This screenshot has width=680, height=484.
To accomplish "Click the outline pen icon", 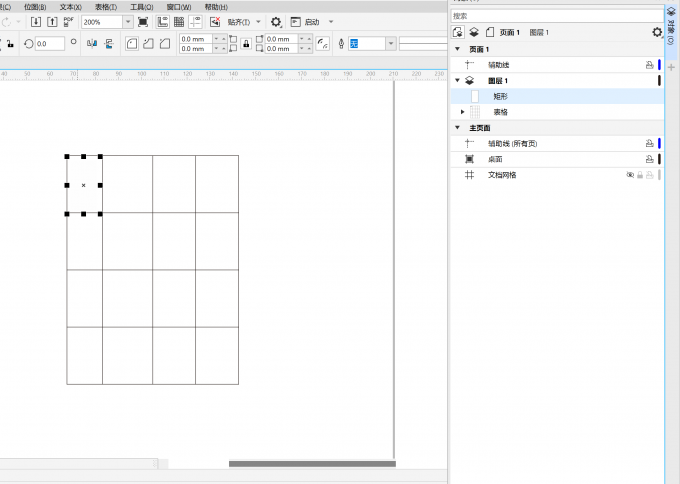I will tap(341, 44).
